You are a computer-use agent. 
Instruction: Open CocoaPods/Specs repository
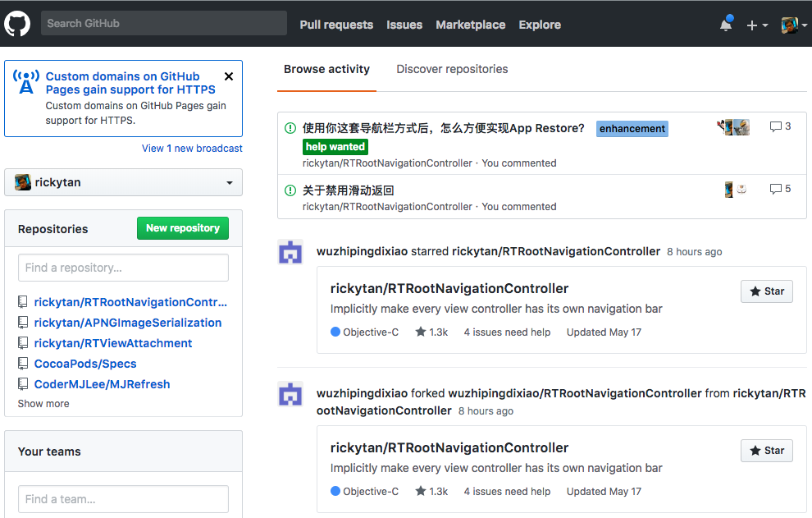85,364
